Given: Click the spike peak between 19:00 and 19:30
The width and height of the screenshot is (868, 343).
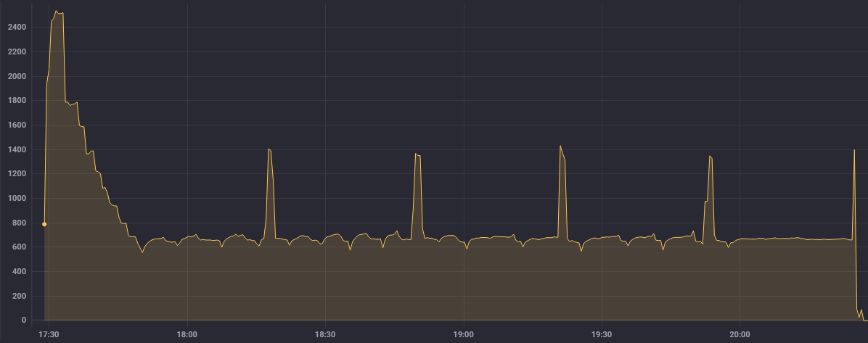Looking at the screenshot, I should click(x=560, y=146).
